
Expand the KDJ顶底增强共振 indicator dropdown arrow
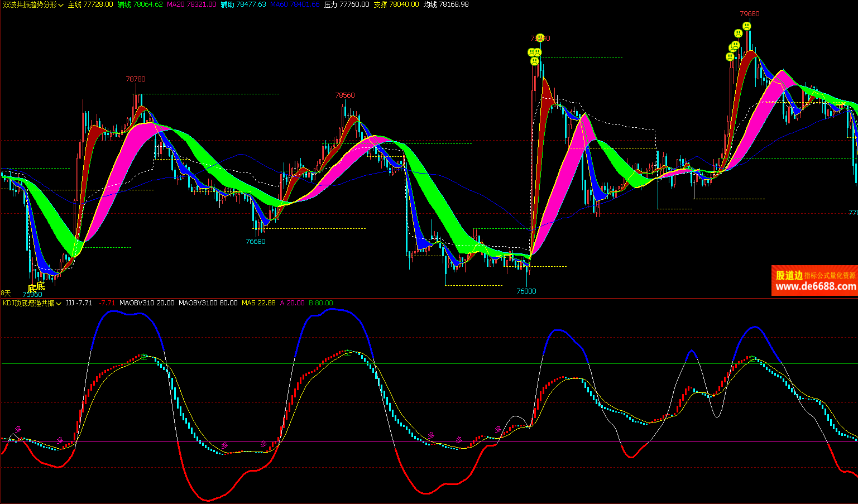(59, 304)
